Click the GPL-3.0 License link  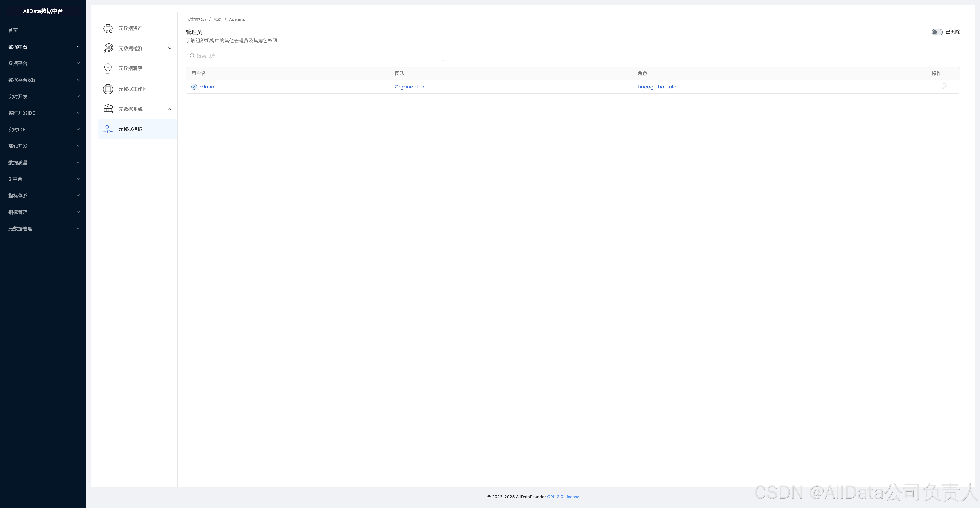click(x=563, y=497)
